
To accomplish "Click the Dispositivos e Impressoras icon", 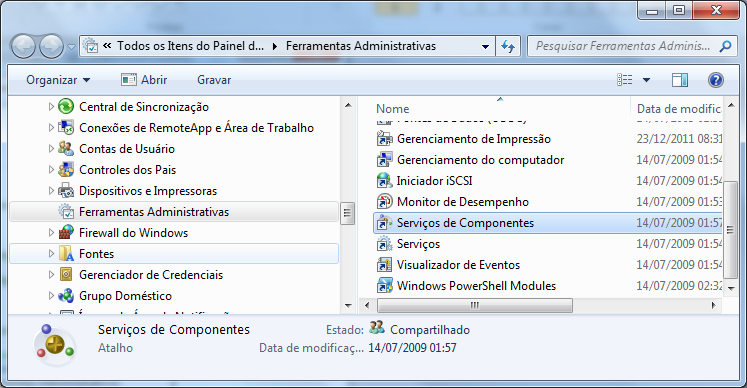I will (x=66, y=191).
